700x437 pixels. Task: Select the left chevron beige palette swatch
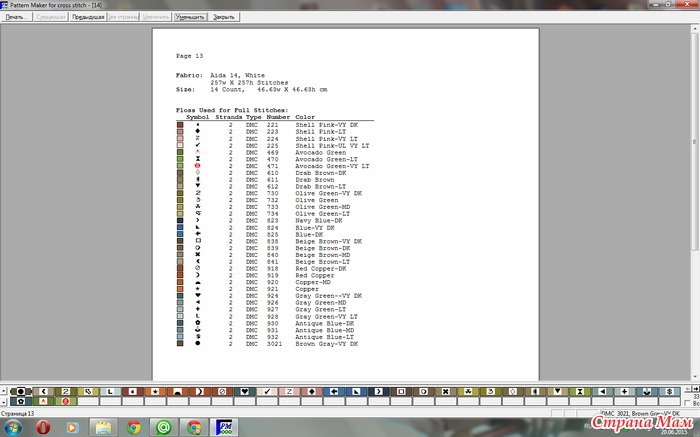[x=43, y=391]
